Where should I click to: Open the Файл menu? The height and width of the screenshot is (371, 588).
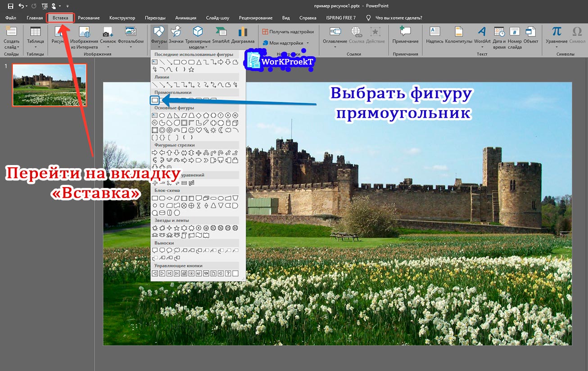10,18
